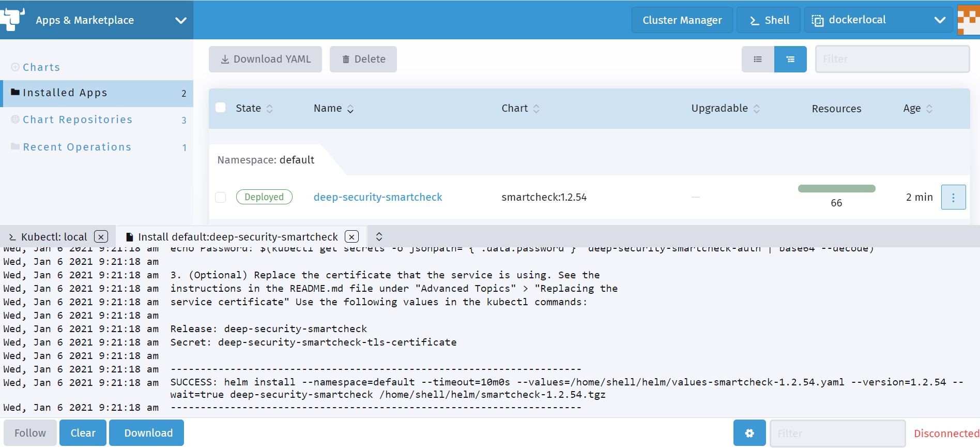Image resolution: width=980 pixels, height=448 pixels.
Task: Close the Kubectl: local tab
Action: [x=101, y=237]
